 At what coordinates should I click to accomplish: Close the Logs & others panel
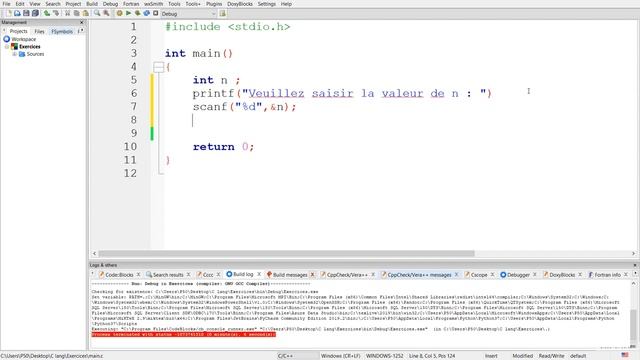[x=635, y=265]
